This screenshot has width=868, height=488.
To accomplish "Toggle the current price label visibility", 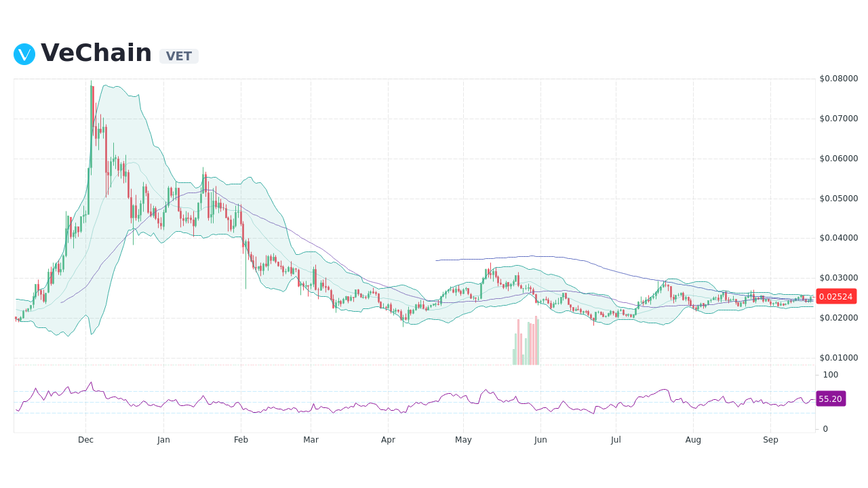I will [836, 296].
